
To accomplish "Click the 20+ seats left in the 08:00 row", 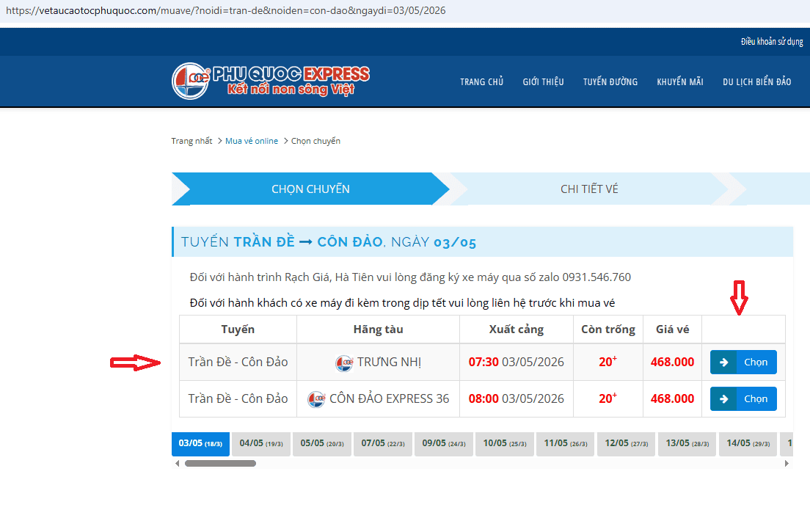I will [608, 398].
